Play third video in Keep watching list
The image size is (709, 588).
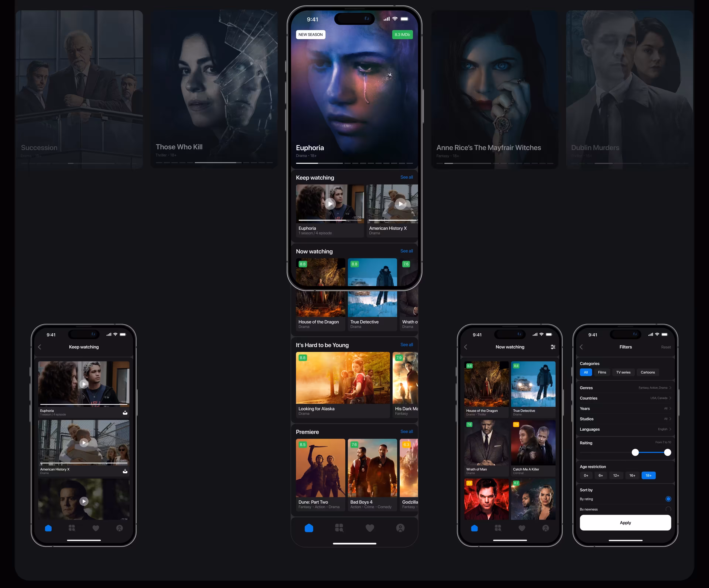(84, 501)
